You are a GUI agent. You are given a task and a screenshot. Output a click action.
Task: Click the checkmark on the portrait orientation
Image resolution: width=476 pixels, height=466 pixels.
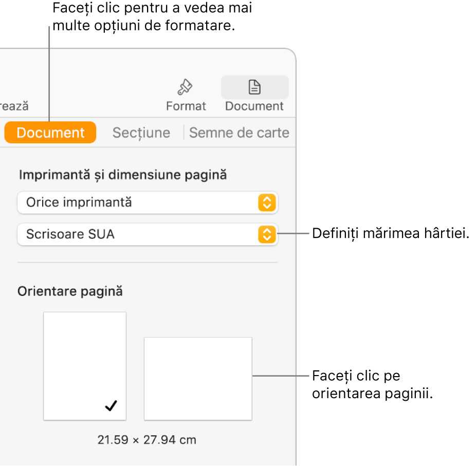[x=109, y=405]
